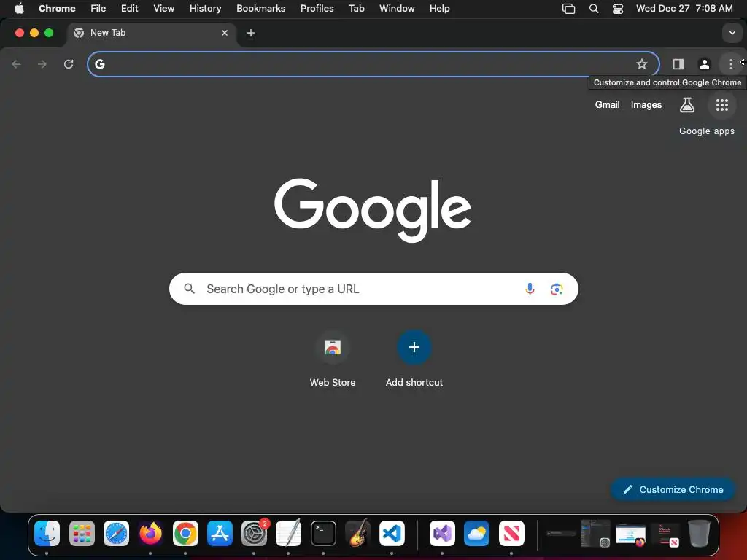The height and width of the screenshot is (560, 747).
Task: Open the Images link
Action: [646, 105]
